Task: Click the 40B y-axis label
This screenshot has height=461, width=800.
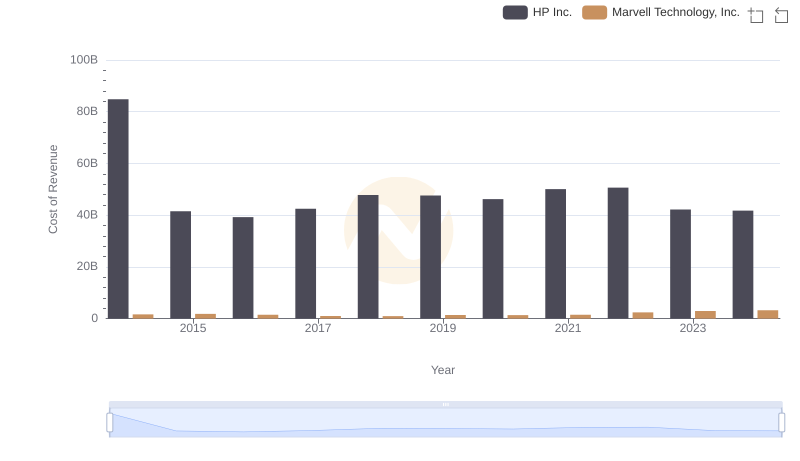Action: tap(87, 215)
